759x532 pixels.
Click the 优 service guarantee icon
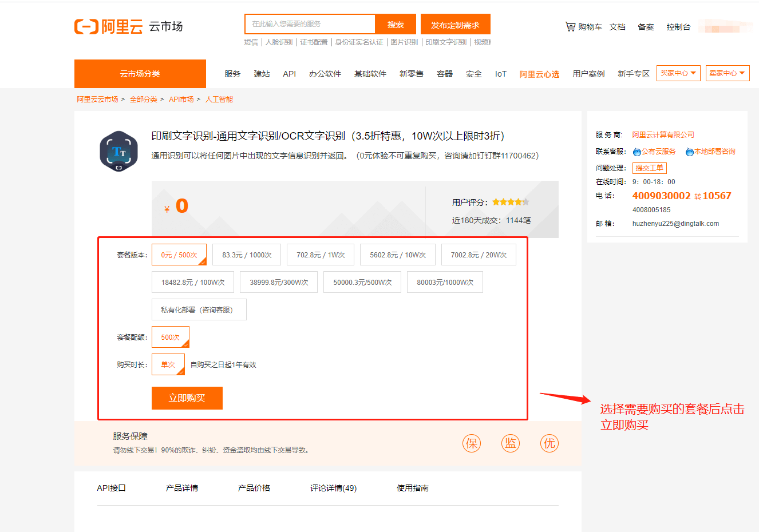(550, 443)
